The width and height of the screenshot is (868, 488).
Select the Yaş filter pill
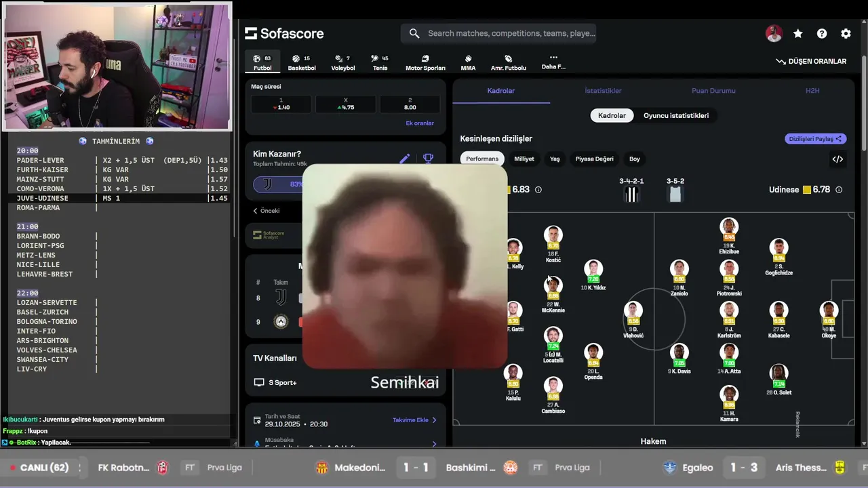pos(555,159)
